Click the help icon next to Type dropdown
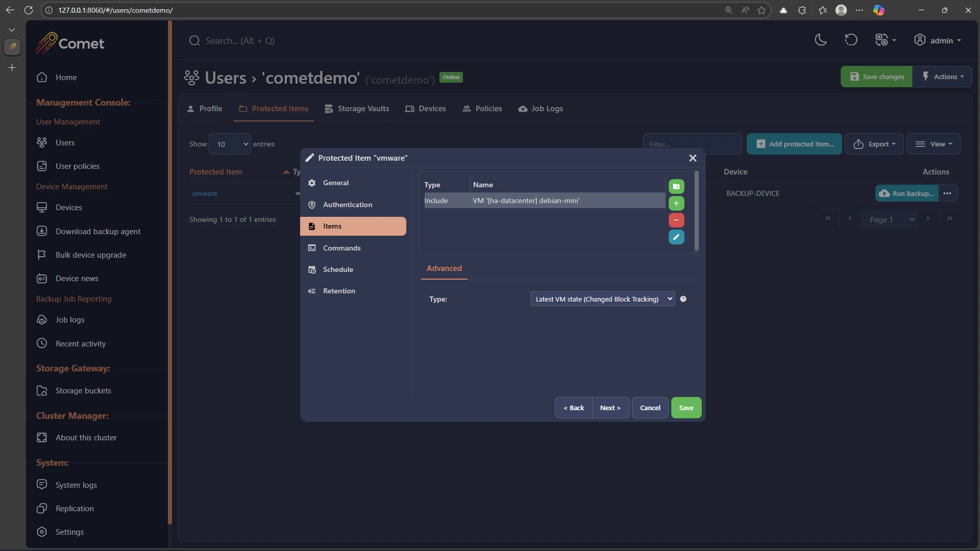 [683, 299]
